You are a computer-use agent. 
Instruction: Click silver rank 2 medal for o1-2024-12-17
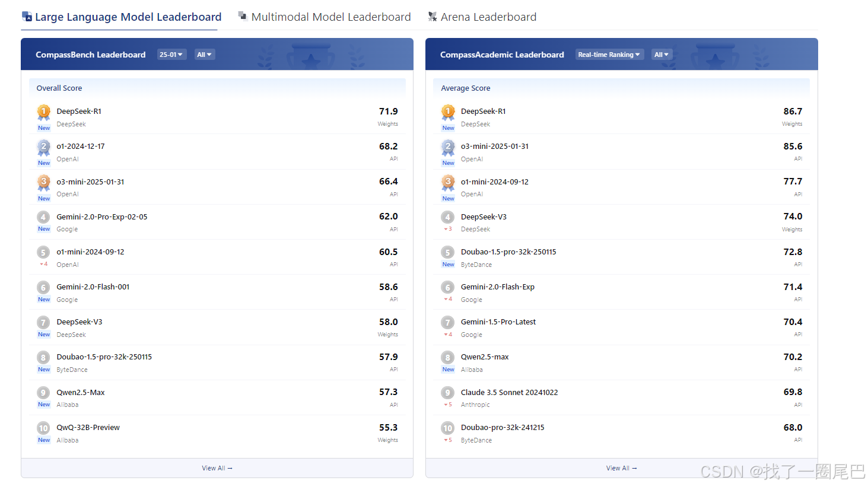click(x=44, y=147)
